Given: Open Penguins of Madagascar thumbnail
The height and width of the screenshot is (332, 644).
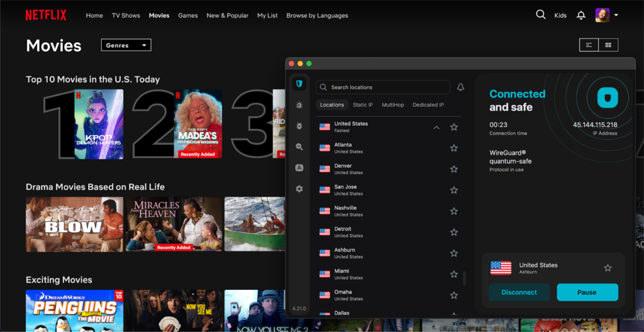Looking at the screenshot, I should pyautogui.click(x=74, y=311).
